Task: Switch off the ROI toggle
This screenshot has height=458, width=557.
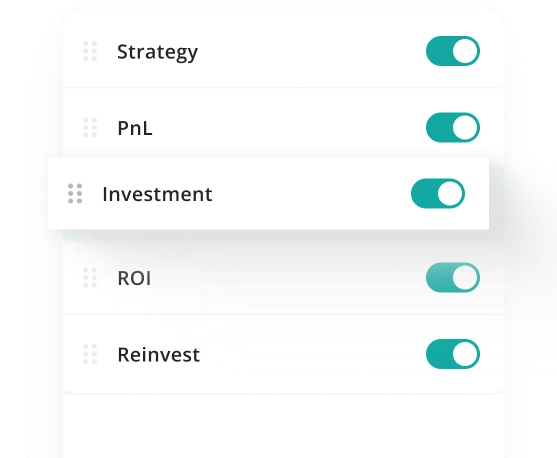Action: pos(453,278)
